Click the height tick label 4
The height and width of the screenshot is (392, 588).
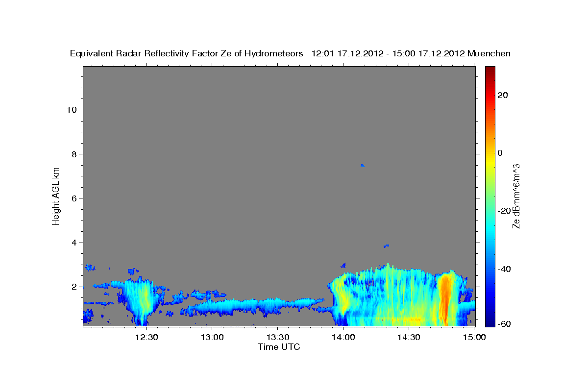73,243
